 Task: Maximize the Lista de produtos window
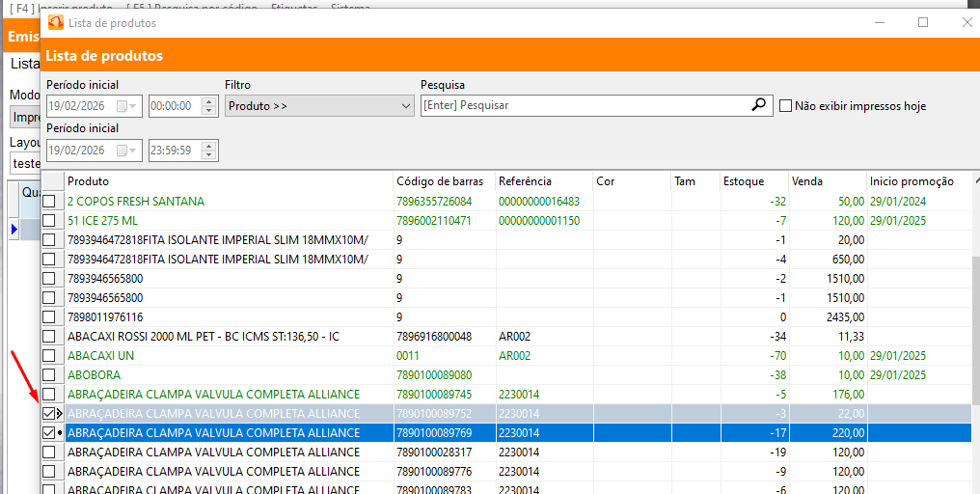coord(923,22)
